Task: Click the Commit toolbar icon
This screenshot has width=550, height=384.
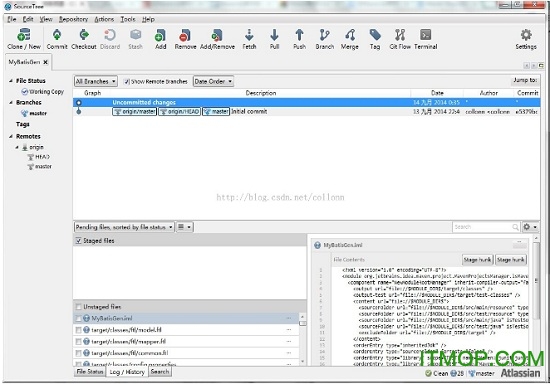Action: pos(57,39)
